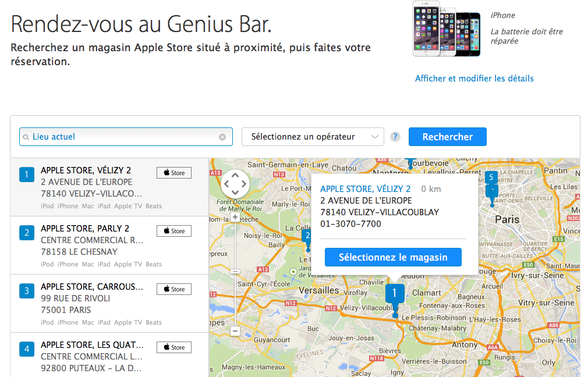Viewport: 588px width, 377px height.
Task: Zoom out the map with minus button
Action: coord(235,331)
